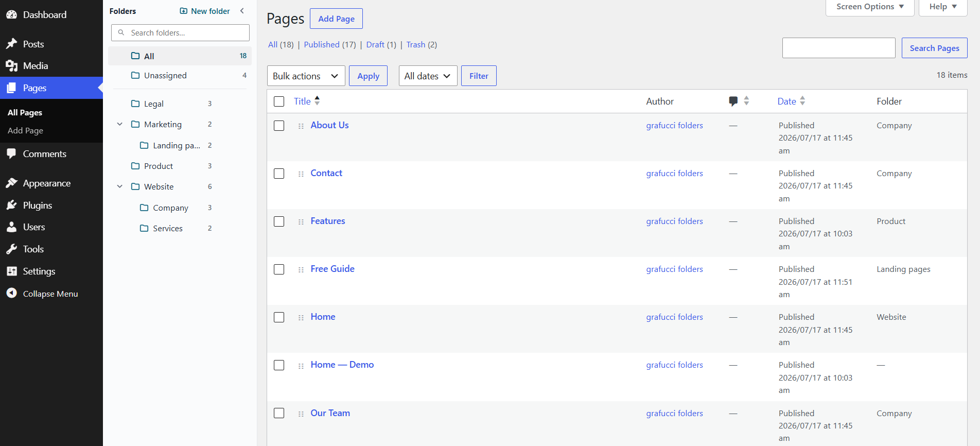Show Published pages filter
The width and height of the screenshot is (980, 446).
coord(322,45)
